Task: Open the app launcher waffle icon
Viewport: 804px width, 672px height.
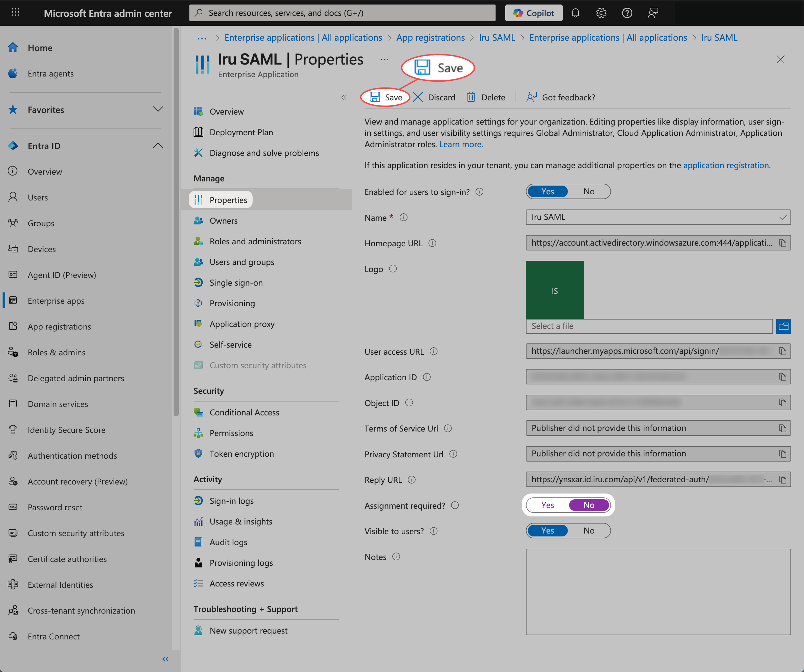Action: point(15,13)
